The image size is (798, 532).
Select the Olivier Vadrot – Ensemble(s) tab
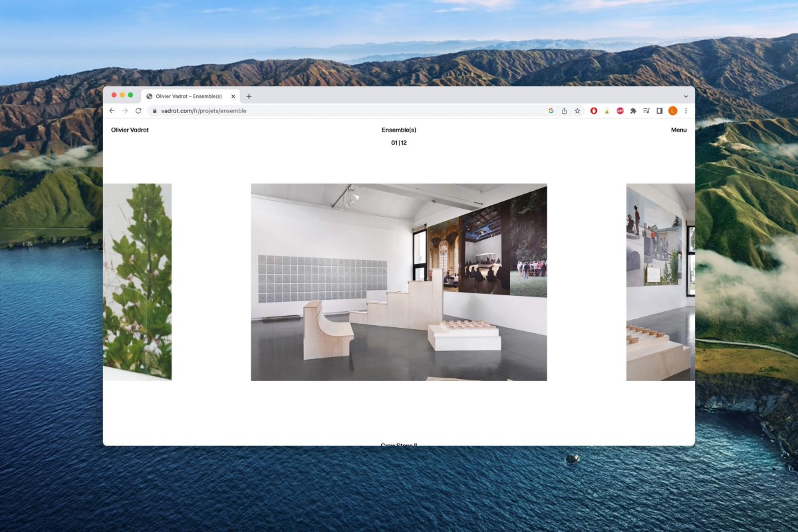[191, 96]
